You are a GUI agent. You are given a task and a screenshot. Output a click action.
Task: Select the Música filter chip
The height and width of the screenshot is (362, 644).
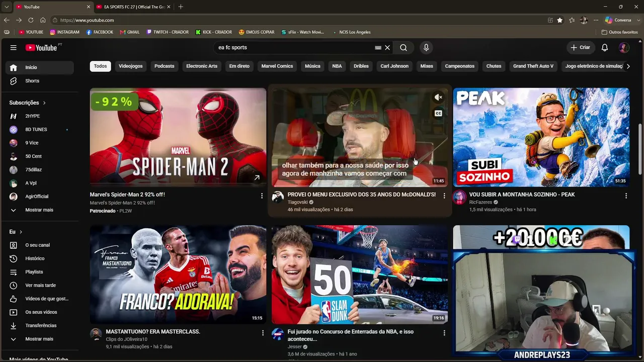[312, 66]
